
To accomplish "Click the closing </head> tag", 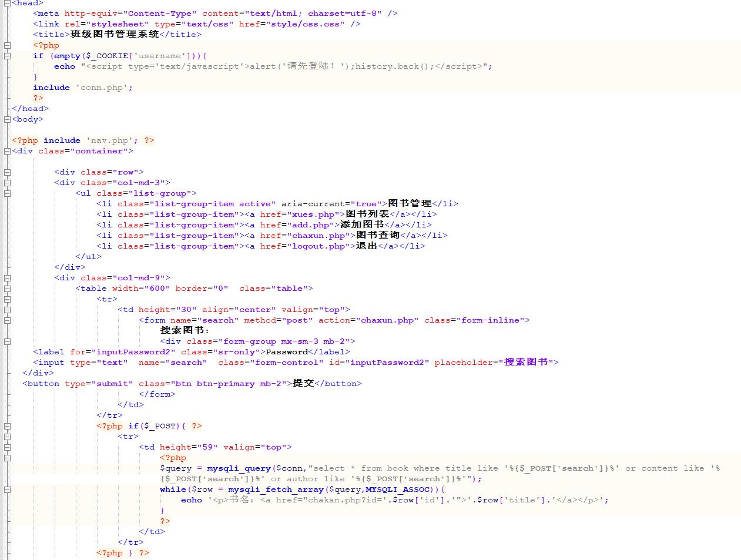I will tap(30, 109).
